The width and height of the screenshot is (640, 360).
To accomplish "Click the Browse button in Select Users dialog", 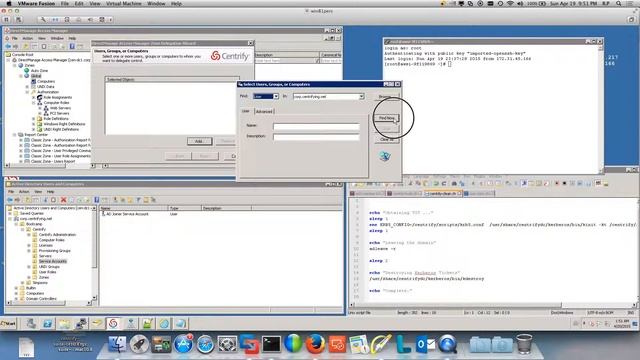I will coord(386,97).
